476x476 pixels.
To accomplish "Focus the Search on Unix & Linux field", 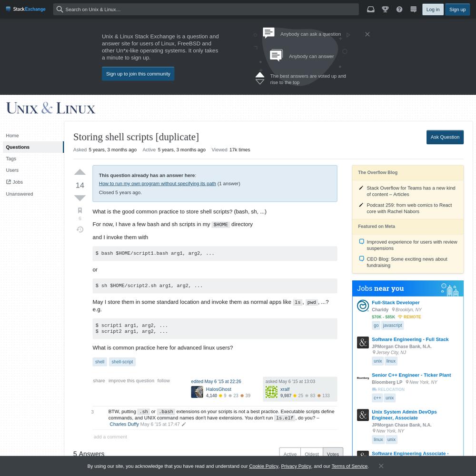I will coord(206,10).
